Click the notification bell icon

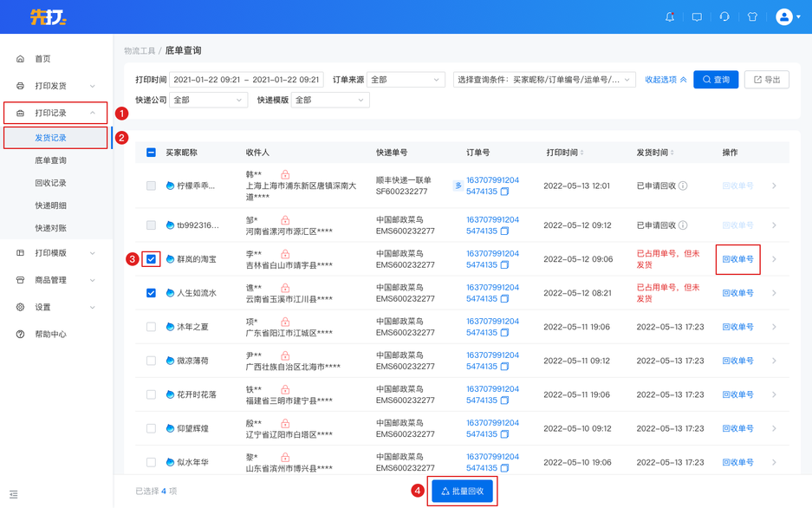[670, 16]
